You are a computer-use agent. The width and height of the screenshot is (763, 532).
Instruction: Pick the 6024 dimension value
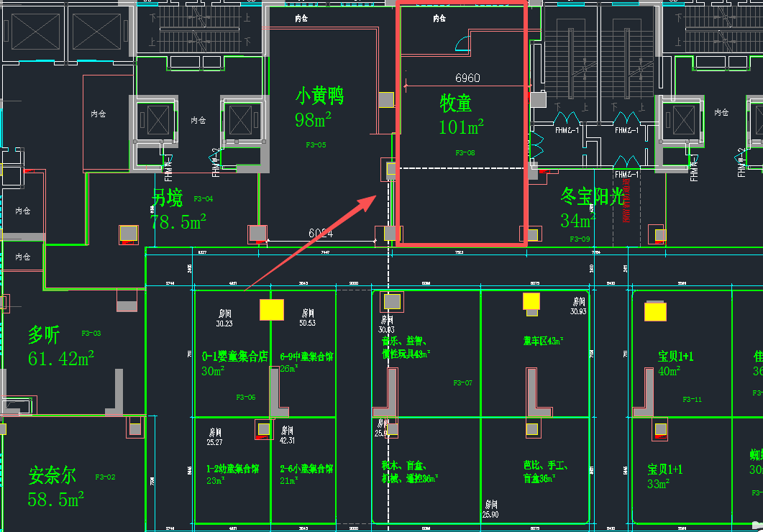click(321, 234)
